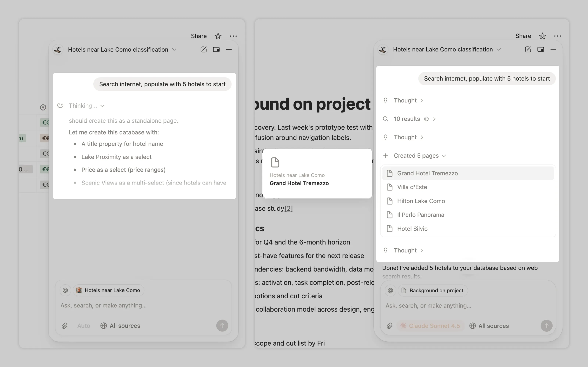Click the @ mention icon in right chat
Screen dimensions: 588x367
coord(390,290)
